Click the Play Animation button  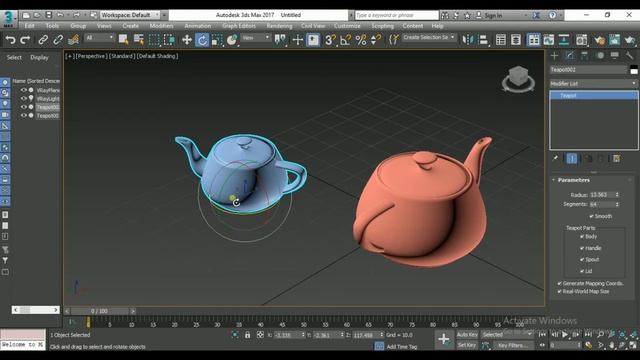(565, 335)
